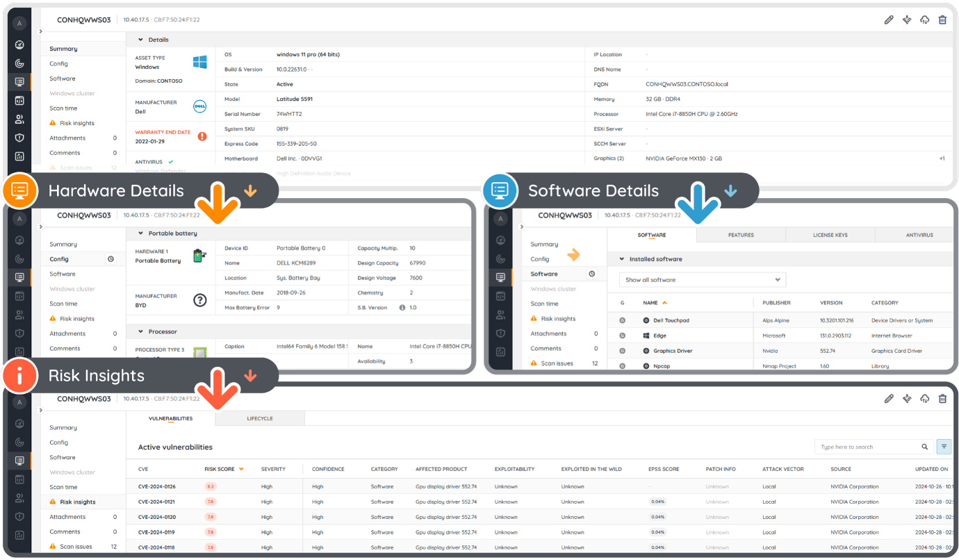Image resolution: width=959 pixels, height=560 pixels.
Task: Click the trash delete icon for CONHQWWS03
Action: point(942,19)
